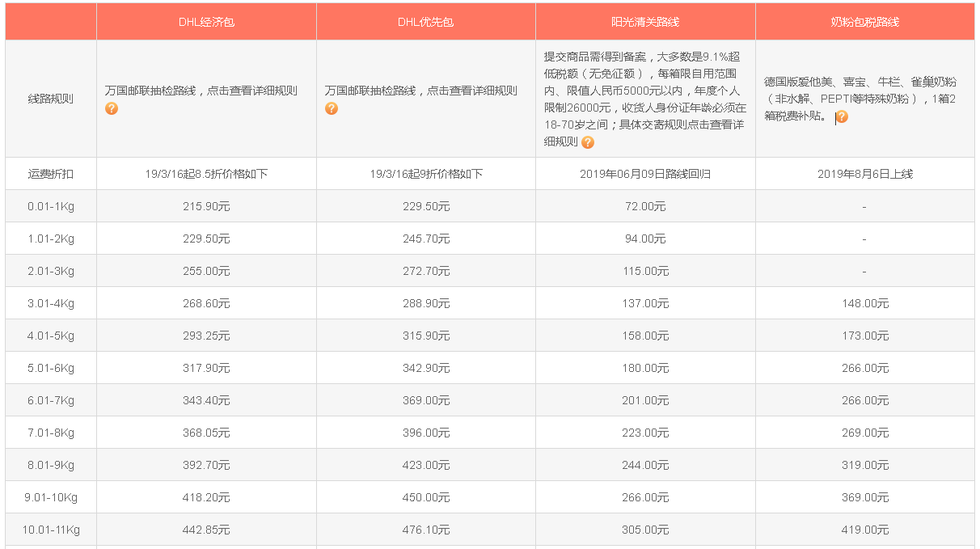Click the 阳光清关路线 column header
980x549 pixels.
point(645,22)
